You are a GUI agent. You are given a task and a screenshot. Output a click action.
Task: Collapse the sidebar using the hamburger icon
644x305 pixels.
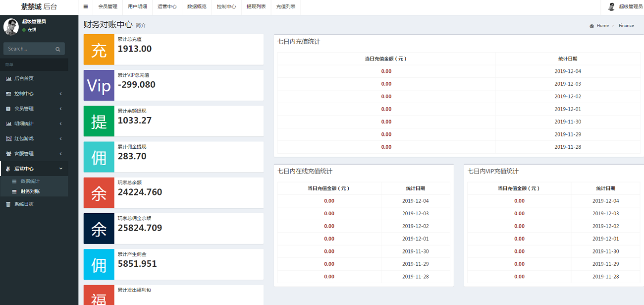[85, 7]
